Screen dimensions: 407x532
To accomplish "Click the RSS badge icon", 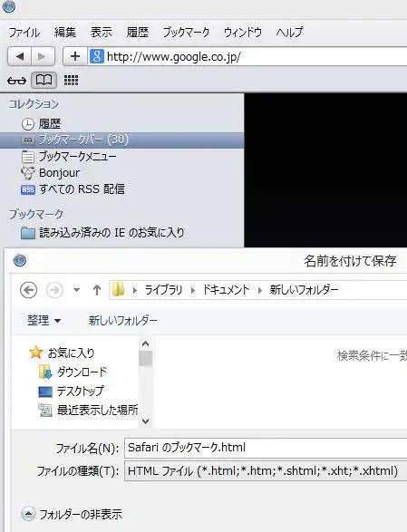I will [28, 189].
